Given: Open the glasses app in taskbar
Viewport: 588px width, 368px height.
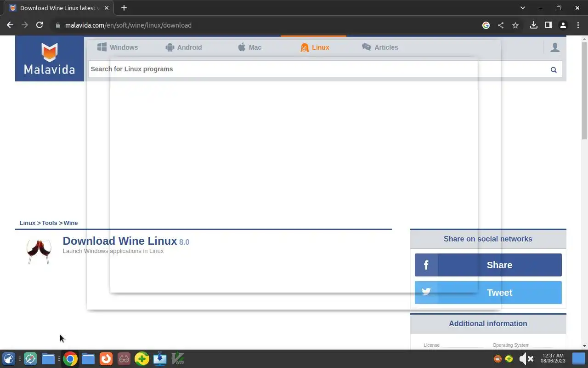Looking at the screenshot, I should click(124, 359).
